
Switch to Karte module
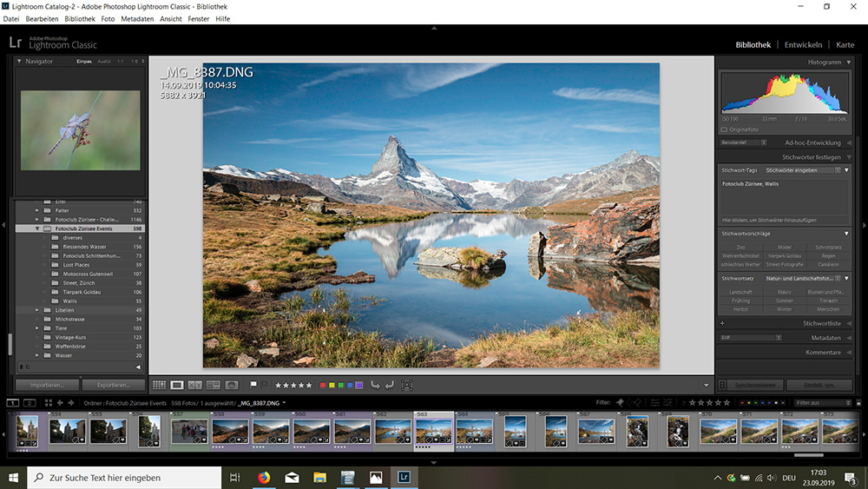coord(845,45)
